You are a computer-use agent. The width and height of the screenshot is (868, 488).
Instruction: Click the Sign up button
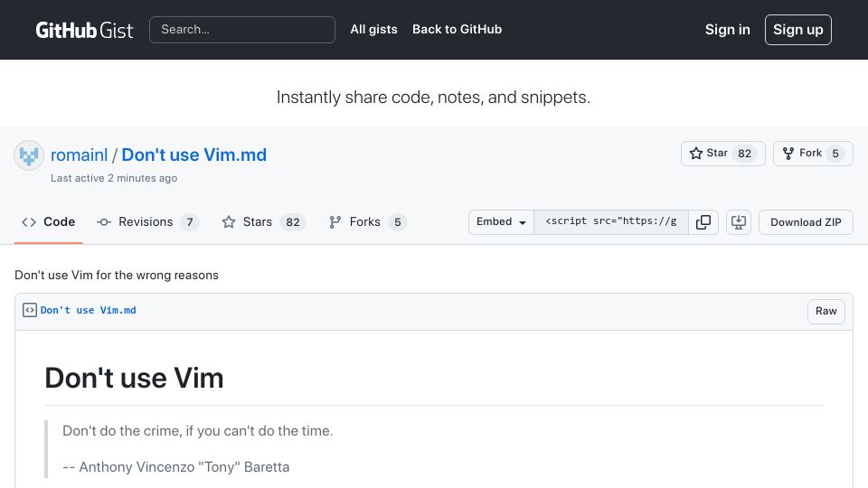(x=797, y=29)
